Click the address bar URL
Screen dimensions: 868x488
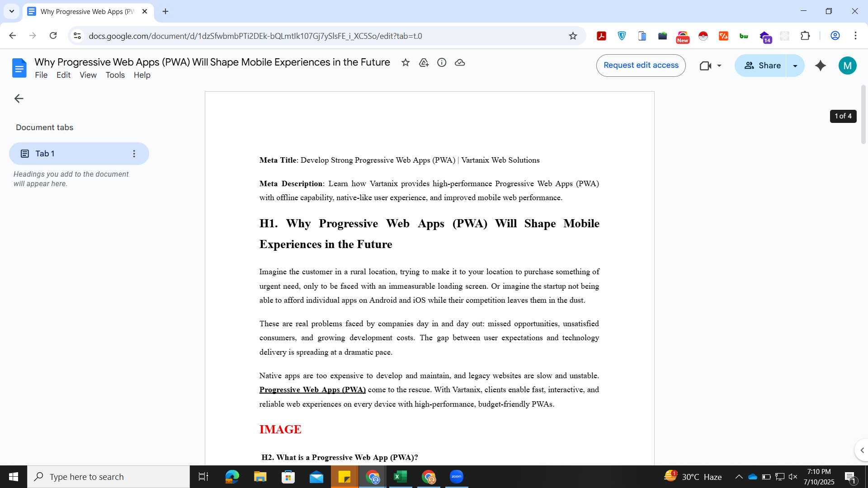(255, 36)
